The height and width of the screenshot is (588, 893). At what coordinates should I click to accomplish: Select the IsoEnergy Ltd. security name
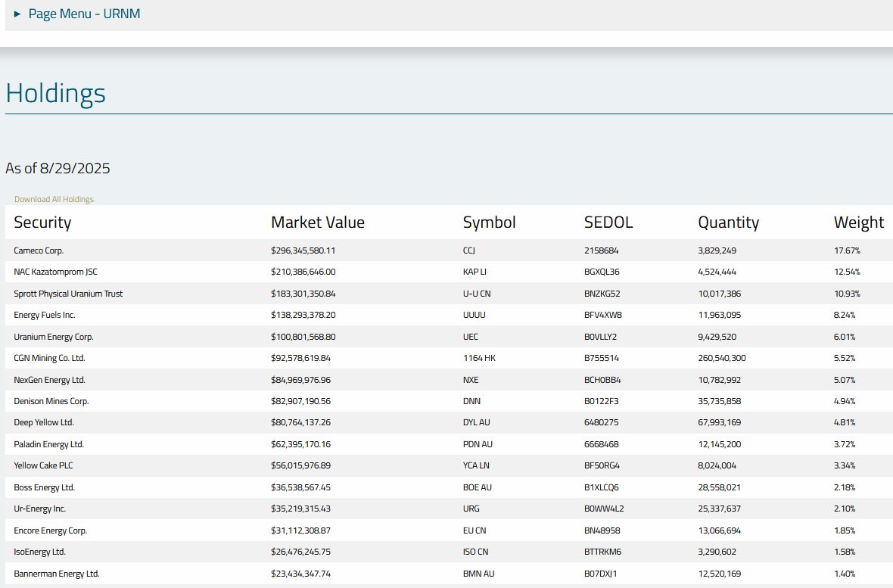40,552
